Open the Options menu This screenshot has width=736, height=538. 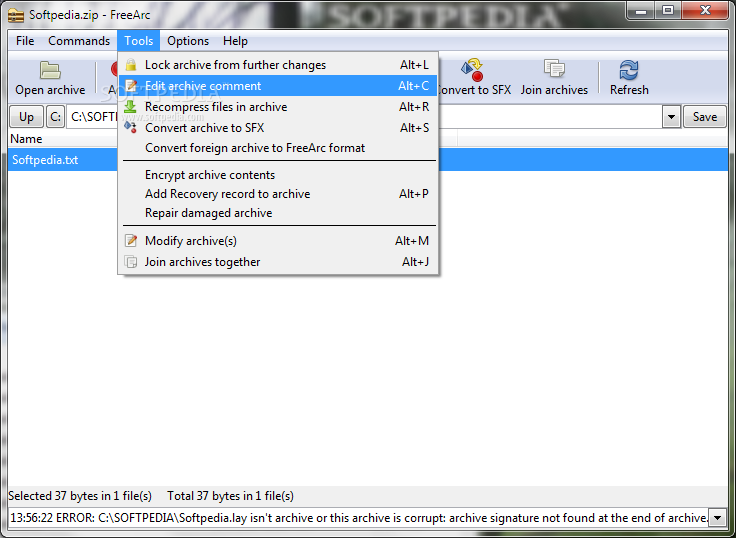[x=188, y=41]
